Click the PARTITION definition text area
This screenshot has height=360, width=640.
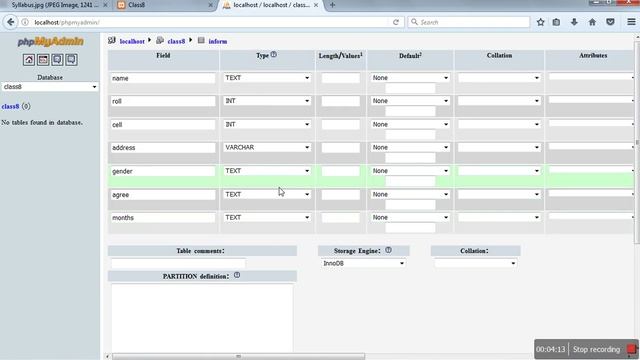point(202,318)
